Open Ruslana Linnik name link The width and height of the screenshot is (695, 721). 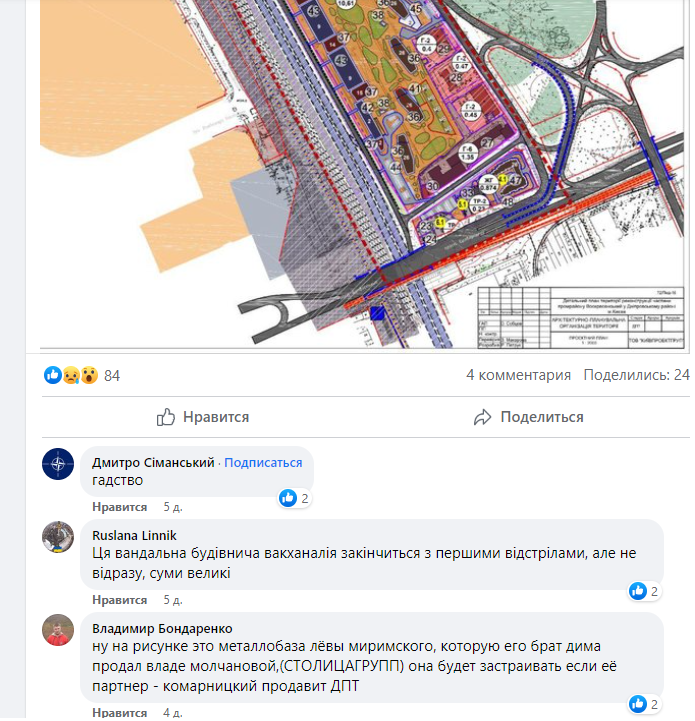click(135, 537)
